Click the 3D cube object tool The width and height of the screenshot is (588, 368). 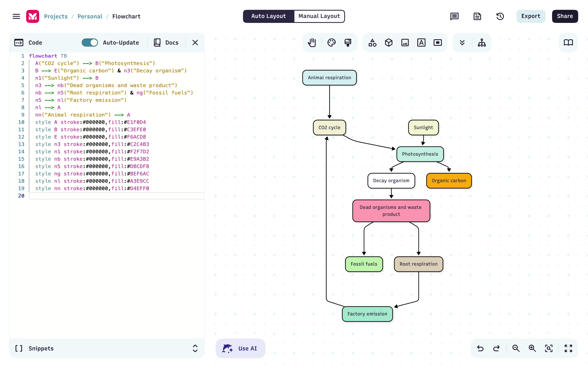coord(388,43)
